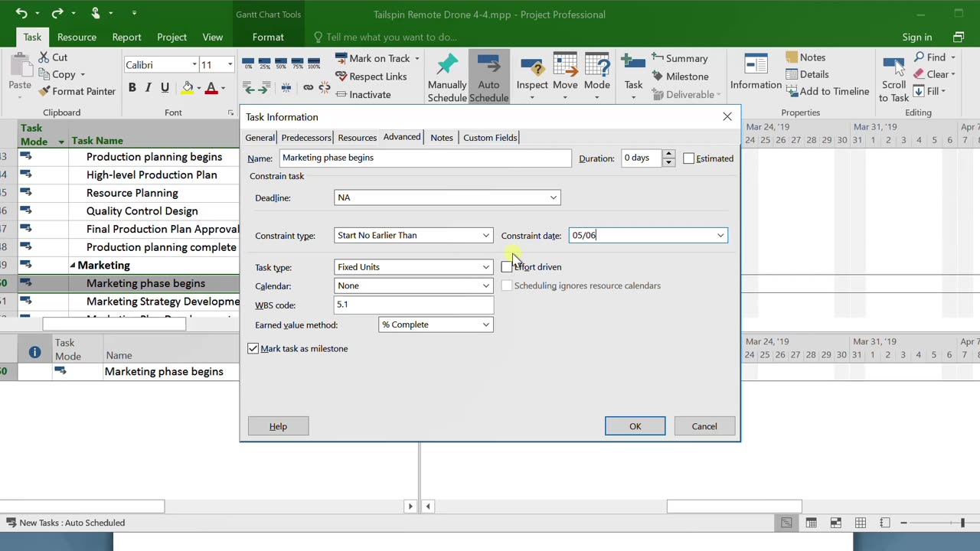Click the Scroll to Task icon
Viewport: 980px width, 551px height.
point(893,66)
